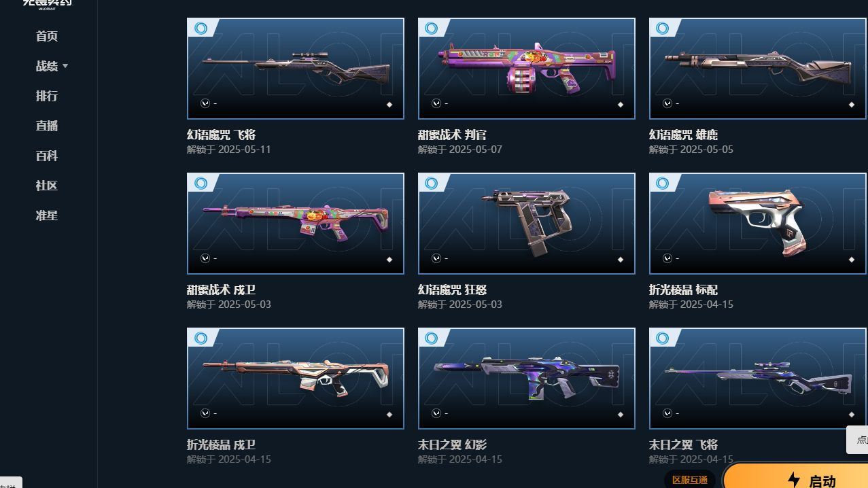Click the diamond icon on 幻语魔咒 狂怒 card

click(x=621, y=260)
